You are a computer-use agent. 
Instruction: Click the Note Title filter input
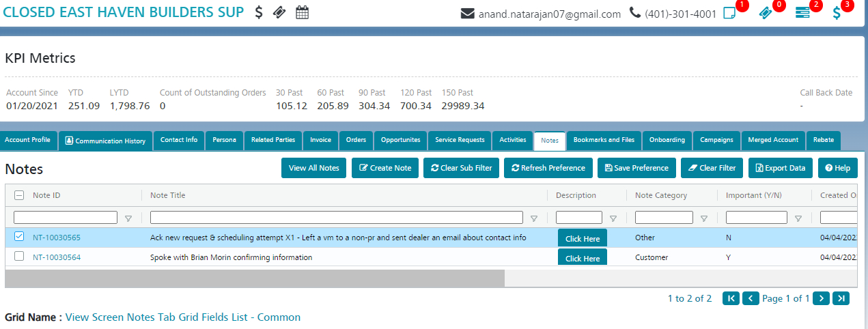tap(337, 218)
